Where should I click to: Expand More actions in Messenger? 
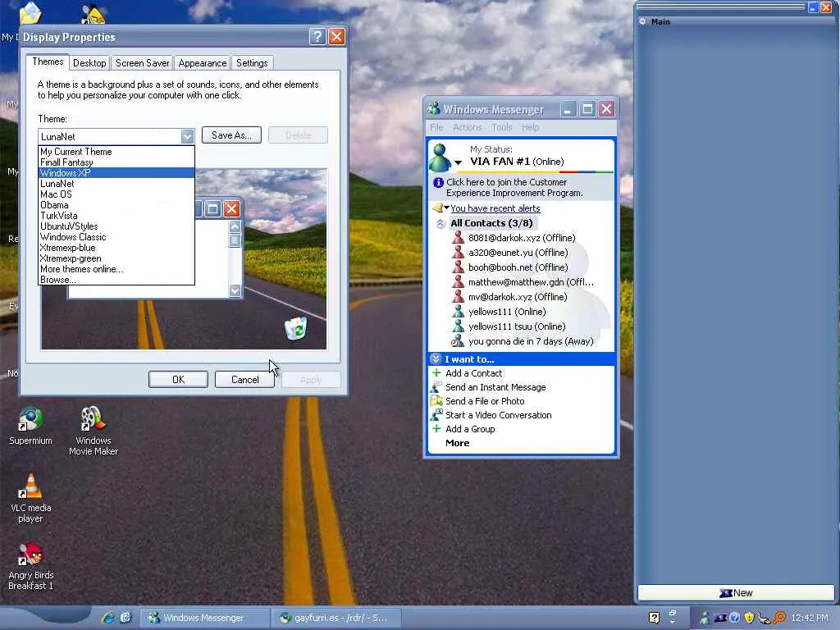[457, 443]
